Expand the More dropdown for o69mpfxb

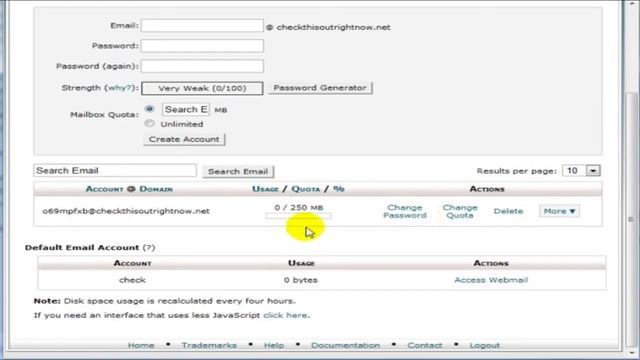(559, 211)
